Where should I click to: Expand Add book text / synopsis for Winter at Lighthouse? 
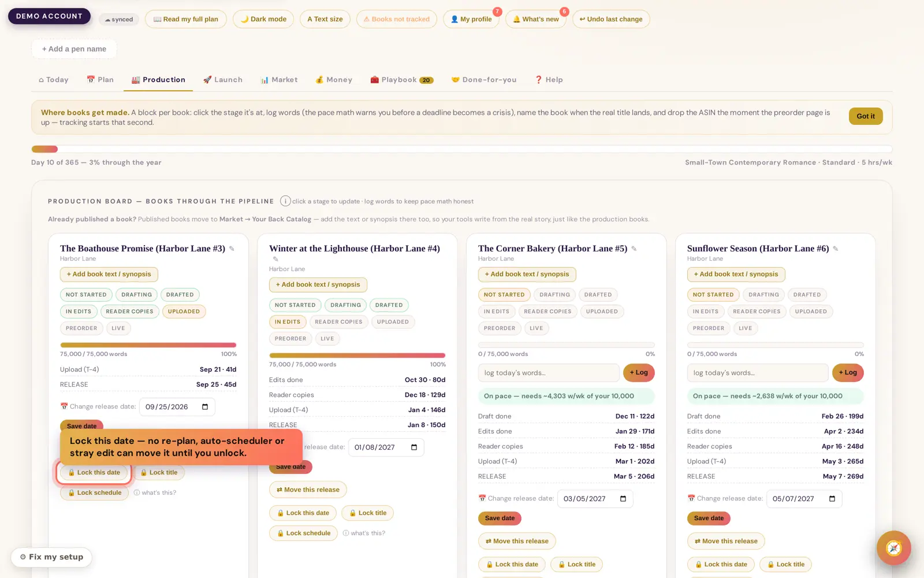[x=318, y=285]
